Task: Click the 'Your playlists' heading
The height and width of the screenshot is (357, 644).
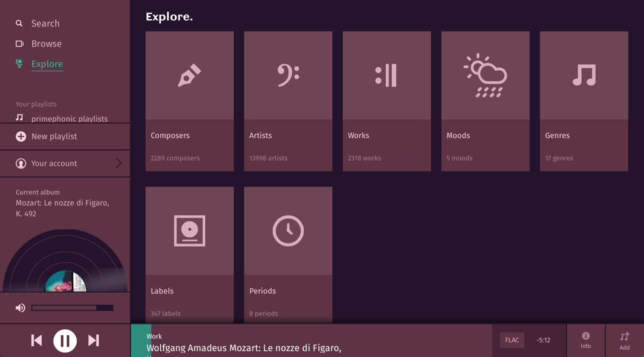Action: point(36,104)
